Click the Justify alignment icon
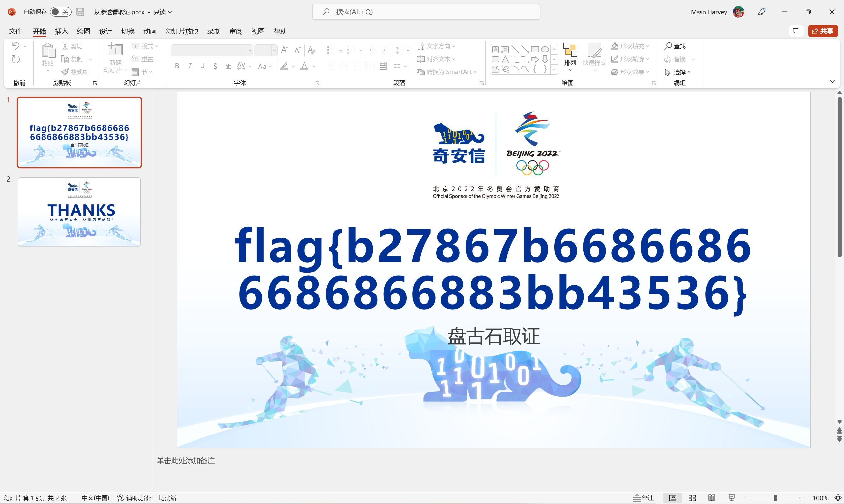 (x=370, y=66)
